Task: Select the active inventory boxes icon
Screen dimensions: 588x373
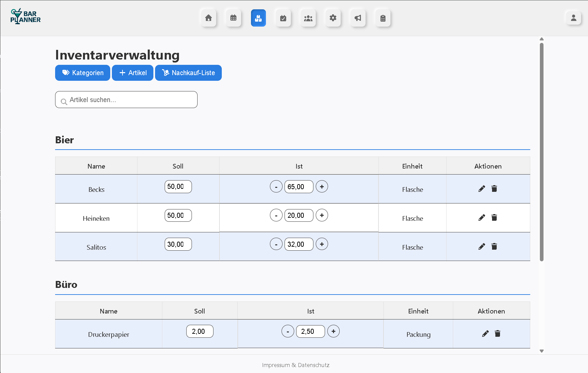Action: tap(258, 18)
